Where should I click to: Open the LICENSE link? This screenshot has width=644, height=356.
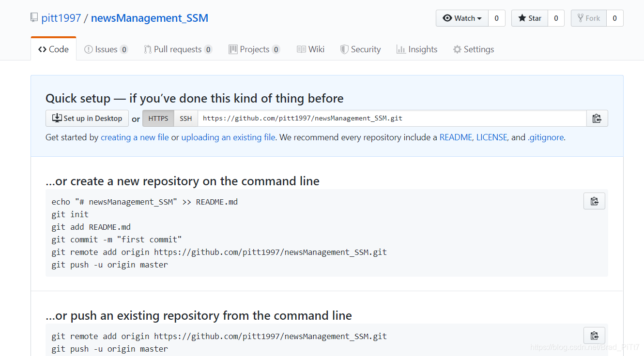point(491,137)
